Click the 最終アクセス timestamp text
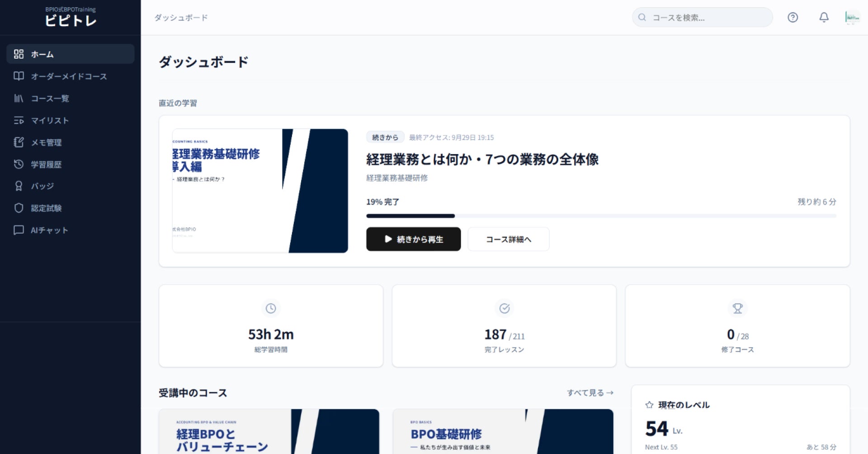Screen dimensions: 868x454 (x=451, y=137)
